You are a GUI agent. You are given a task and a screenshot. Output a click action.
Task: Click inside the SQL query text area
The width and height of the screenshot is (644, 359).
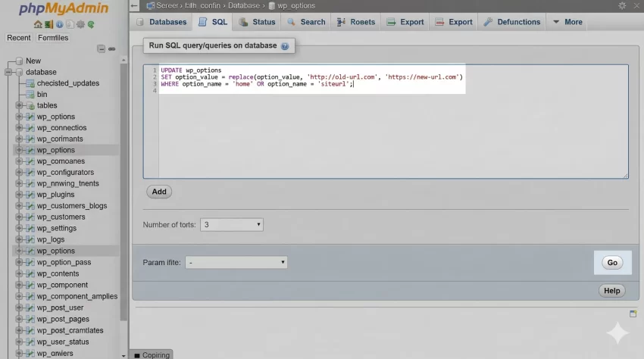[386, 122]
